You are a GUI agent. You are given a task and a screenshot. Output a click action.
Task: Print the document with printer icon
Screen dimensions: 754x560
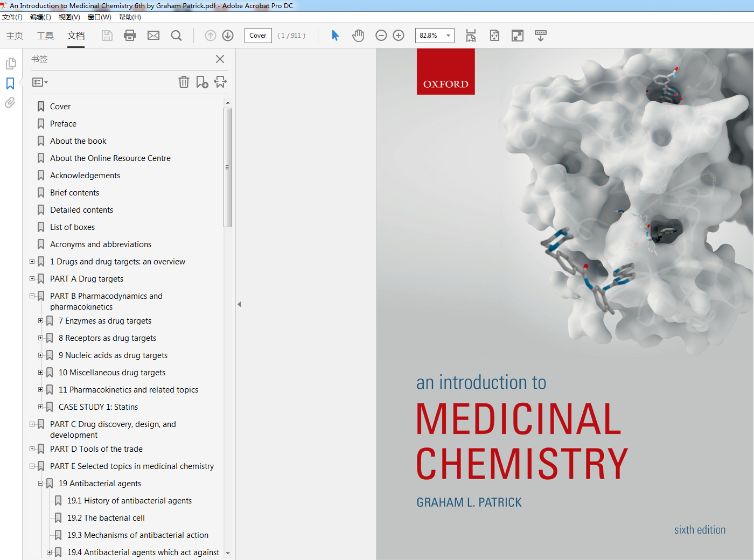pos(130,36)
